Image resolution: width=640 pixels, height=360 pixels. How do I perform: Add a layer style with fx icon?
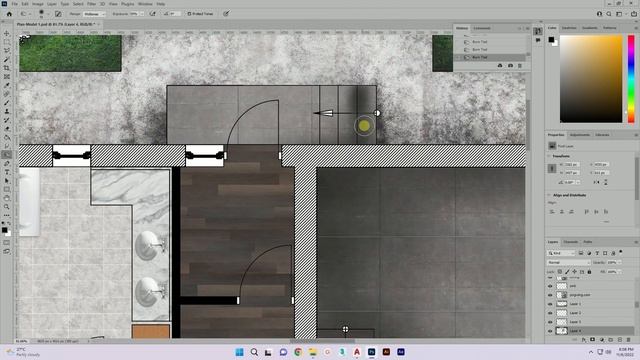coord(584,340)
